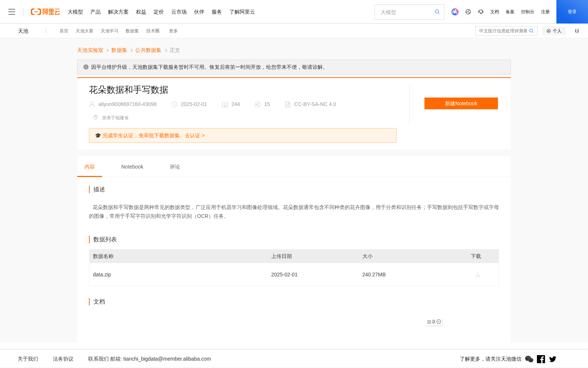Open 云市场 top menu

coord(179,12)
